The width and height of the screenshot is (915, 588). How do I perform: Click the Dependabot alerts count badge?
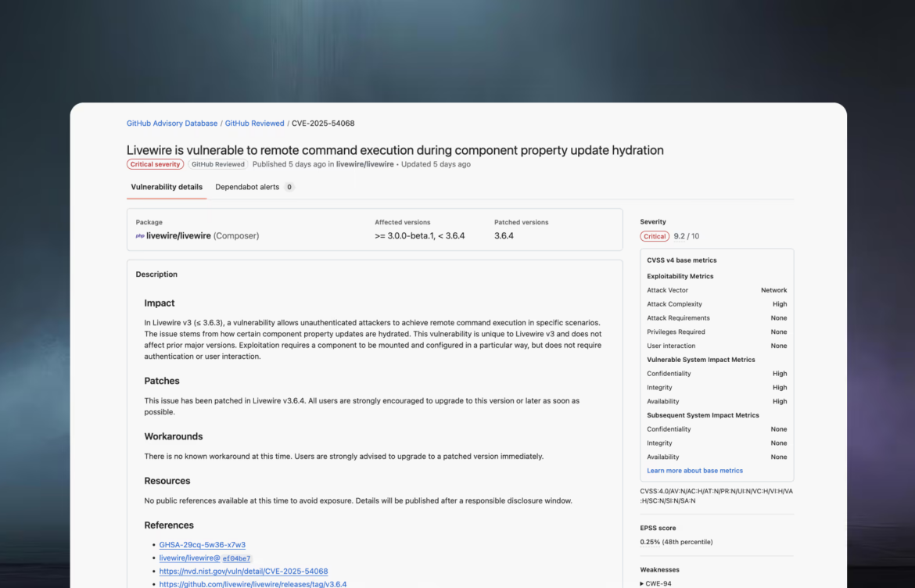[289, 187]
